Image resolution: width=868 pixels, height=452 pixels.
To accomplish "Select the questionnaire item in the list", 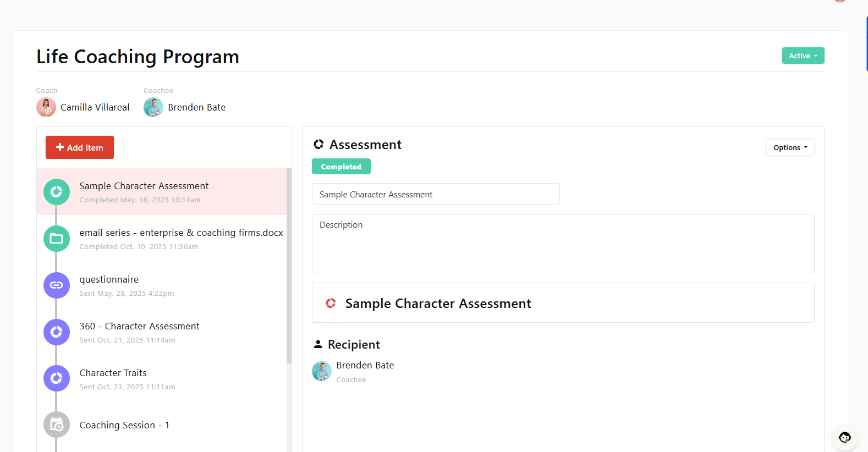I will tap(109, 280).
